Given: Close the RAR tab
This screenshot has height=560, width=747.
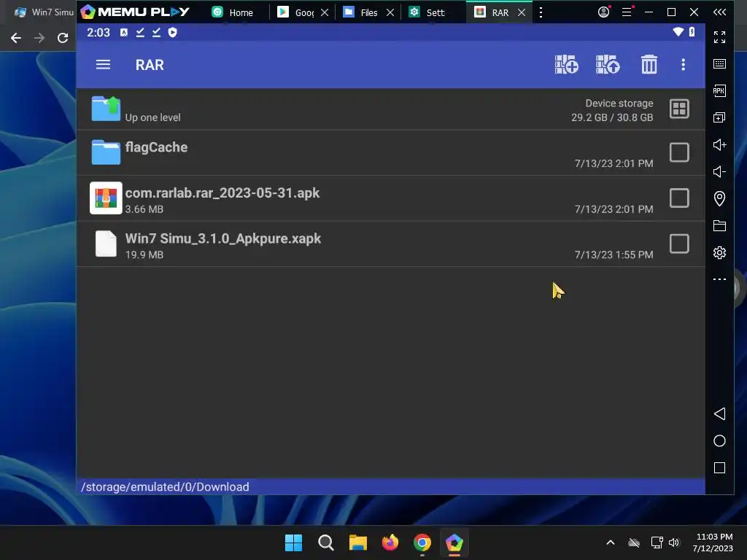Looking at the screenshot, I should point(522,12).
